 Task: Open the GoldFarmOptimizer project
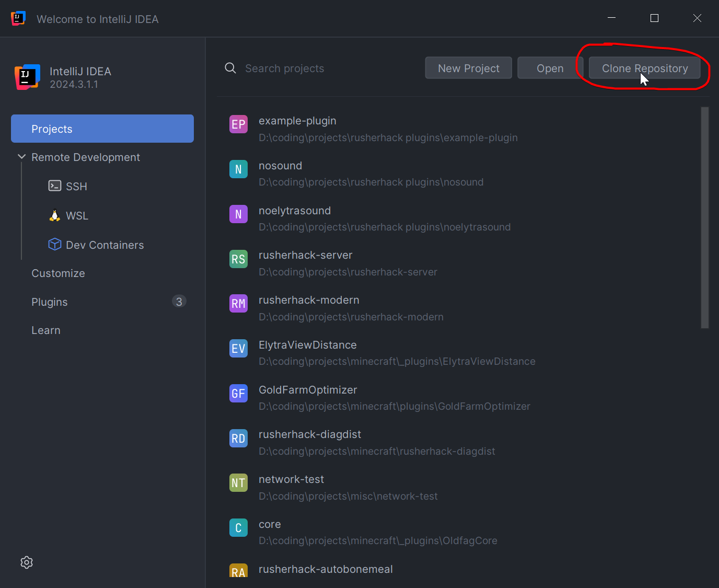(308, 390)
